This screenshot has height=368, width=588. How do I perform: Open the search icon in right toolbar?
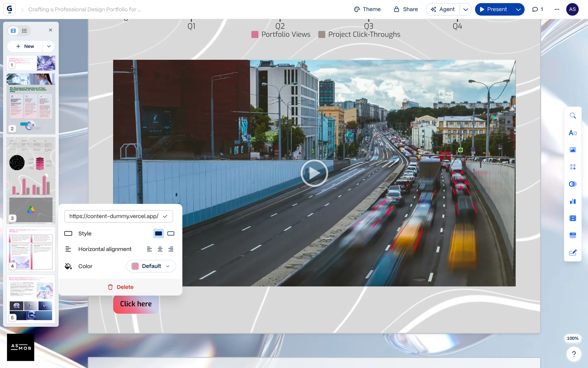572,116
